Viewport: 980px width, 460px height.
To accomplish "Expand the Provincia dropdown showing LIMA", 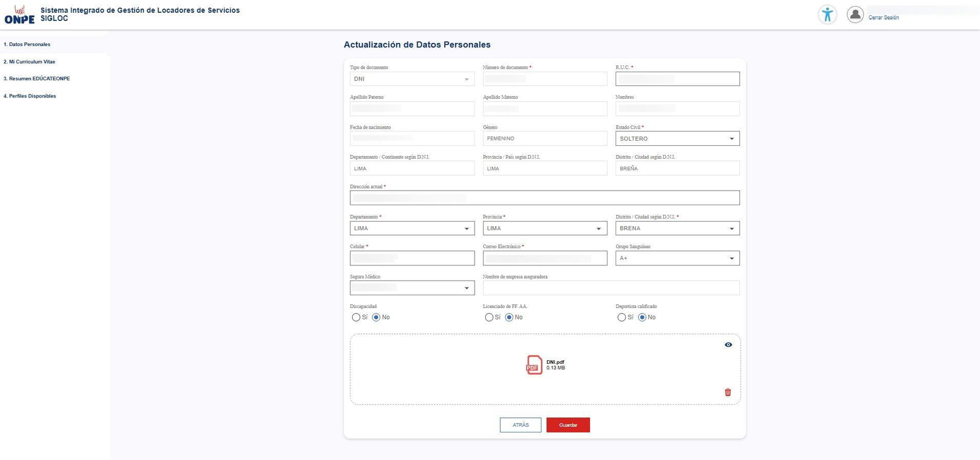I will click(545, 228).
